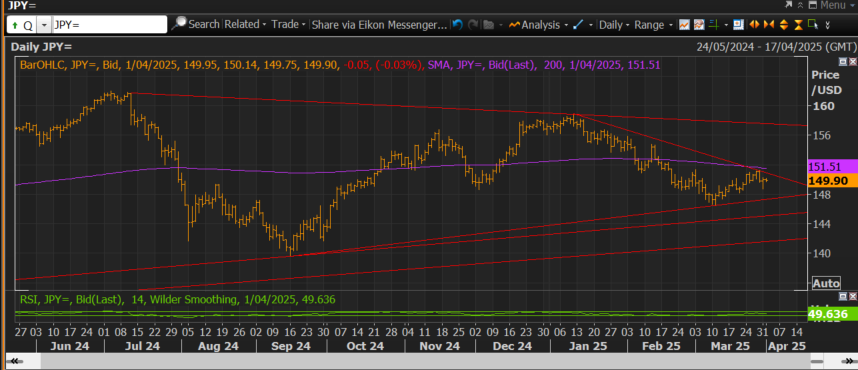This screenshot has height=370, width=858.
Task: Click Share via Eikon Messenger
Action: point(380,25)
